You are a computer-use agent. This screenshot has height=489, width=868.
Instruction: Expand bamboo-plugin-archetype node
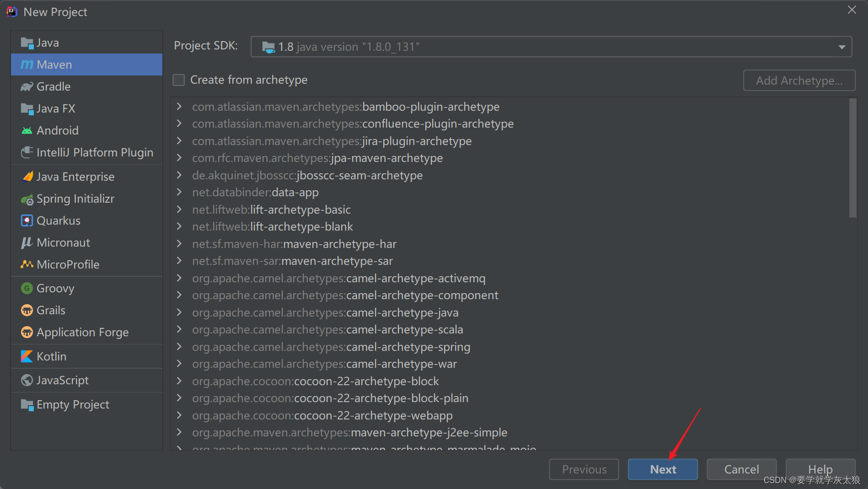click(179, 107)
